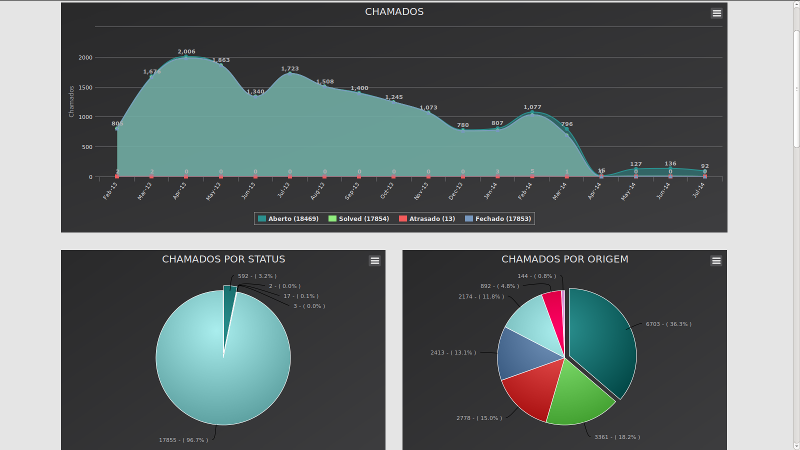Click the 1,077 data point marker
Image resolution: width=800 pixels, height=450 pixels.
pyautogui.click(x=532, y=113)
